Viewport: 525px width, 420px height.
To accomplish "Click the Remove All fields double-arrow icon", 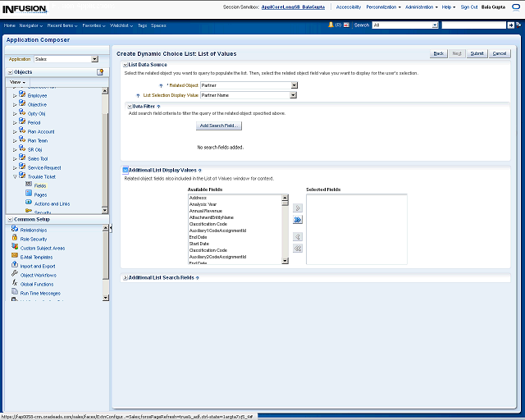I will tap(298, 248).
